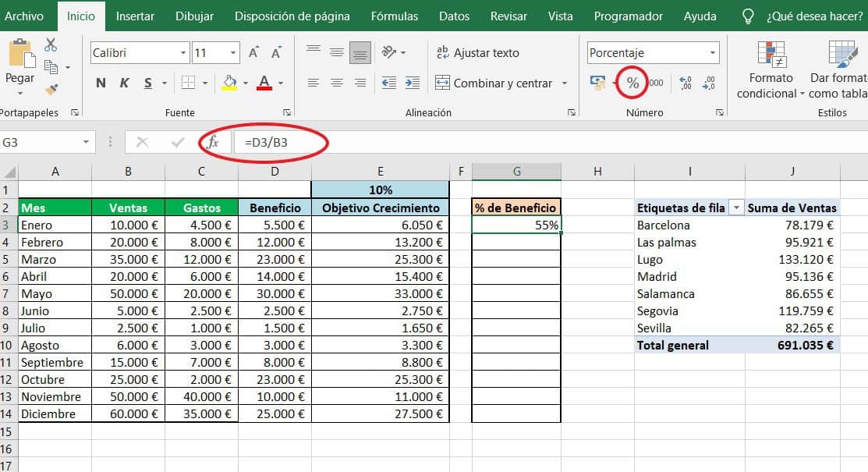Open the Portapapeles dialog launcher
This screenshot has width=868, height=472.
pos(75,112)
